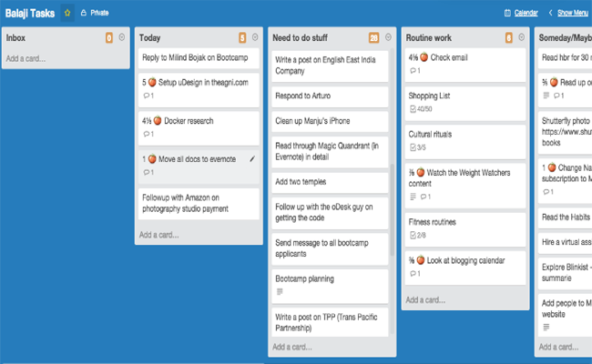Image resolution: width=592 pixels, height=364 pixels.
Task: Click 'Add a card...' in Routine work list
Action: pyautogui.click(x=426, y=299)
